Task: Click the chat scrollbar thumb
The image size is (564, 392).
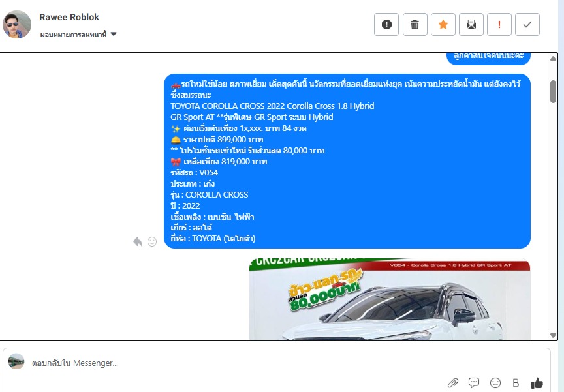Action: coord(553,91)
